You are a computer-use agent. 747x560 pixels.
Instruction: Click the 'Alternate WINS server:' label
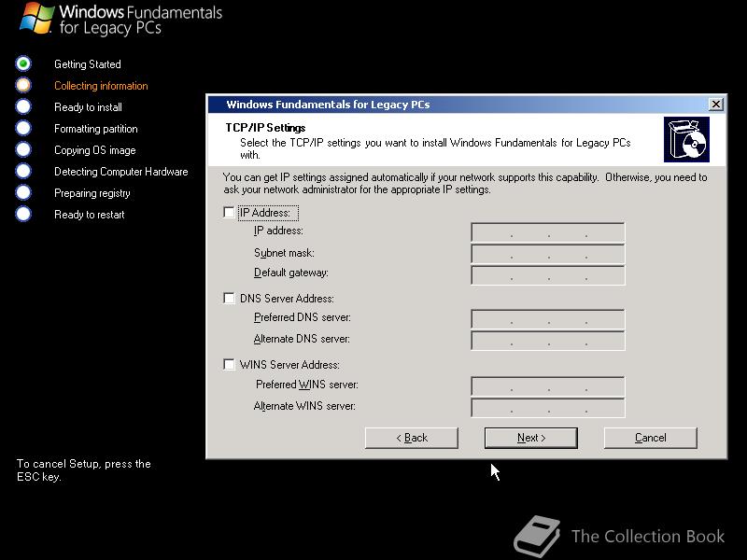304,406
